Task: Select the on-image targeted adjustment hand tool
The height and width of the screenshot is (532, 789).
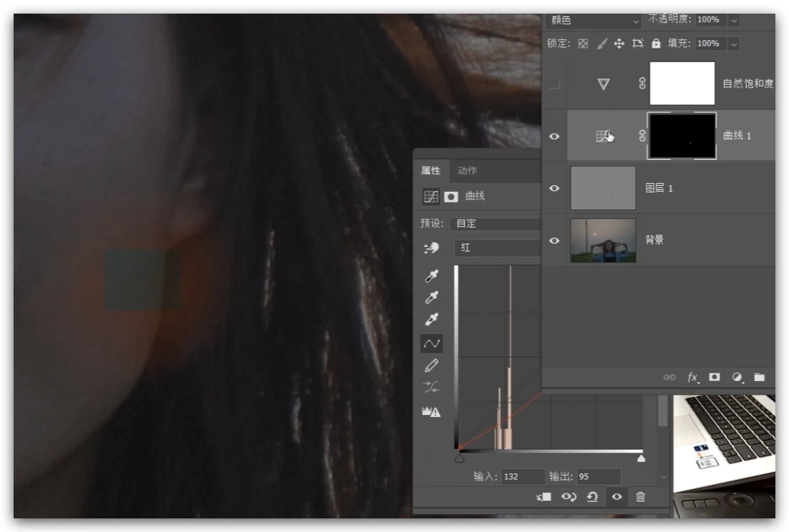Action: coord(431,248)
